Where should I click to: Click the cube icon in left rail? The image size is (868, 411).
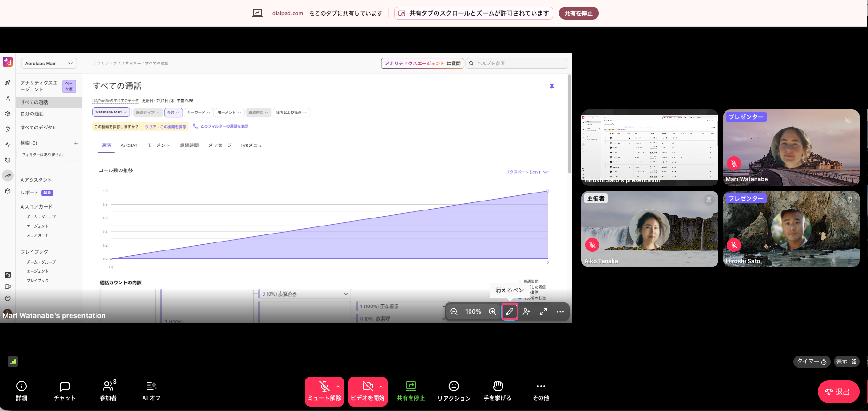(x=8, y=191)
